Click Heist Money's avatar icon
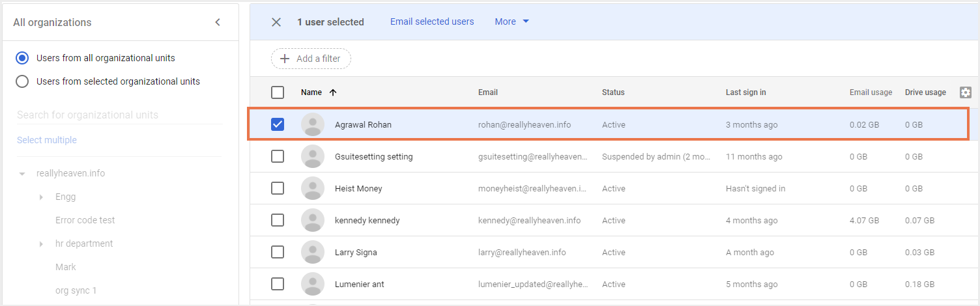This screenshot has width=980, height=306. tap(313, 189)
